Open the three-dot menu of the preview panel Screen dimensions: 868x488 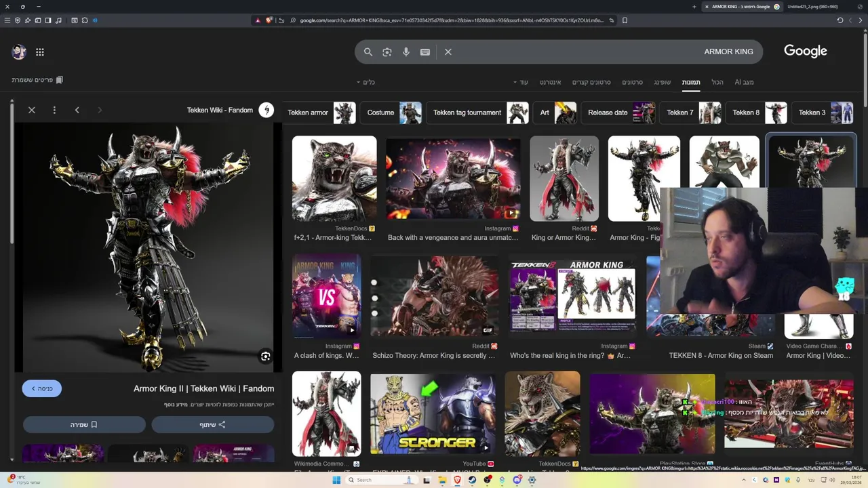pos(54,110)
